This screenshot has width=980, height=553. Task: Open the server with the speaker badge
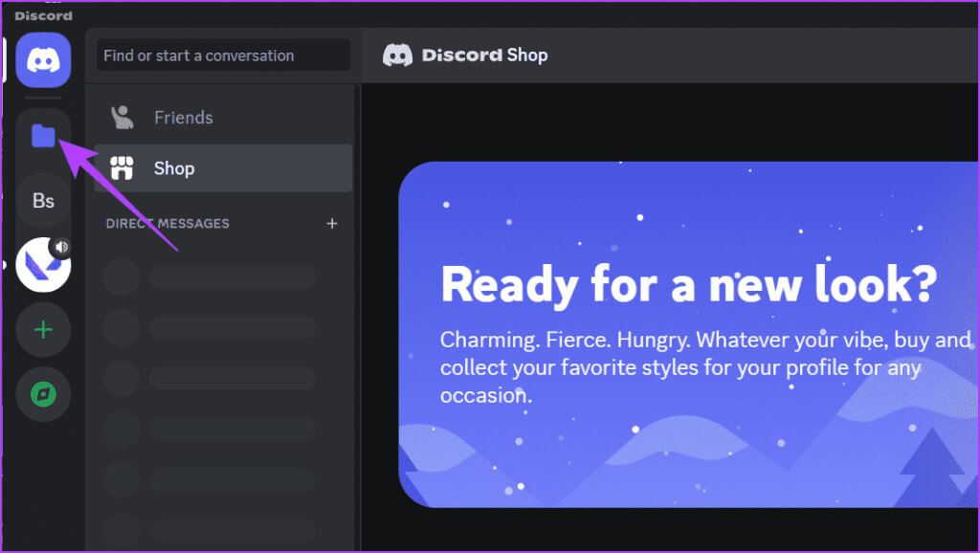tap(43, 265)
